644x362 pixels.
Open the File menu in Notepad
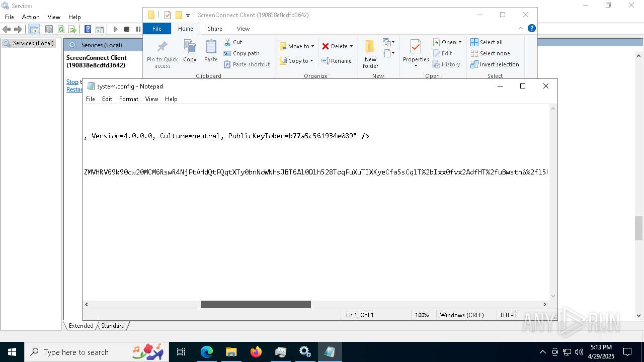[x=91, y=99]
